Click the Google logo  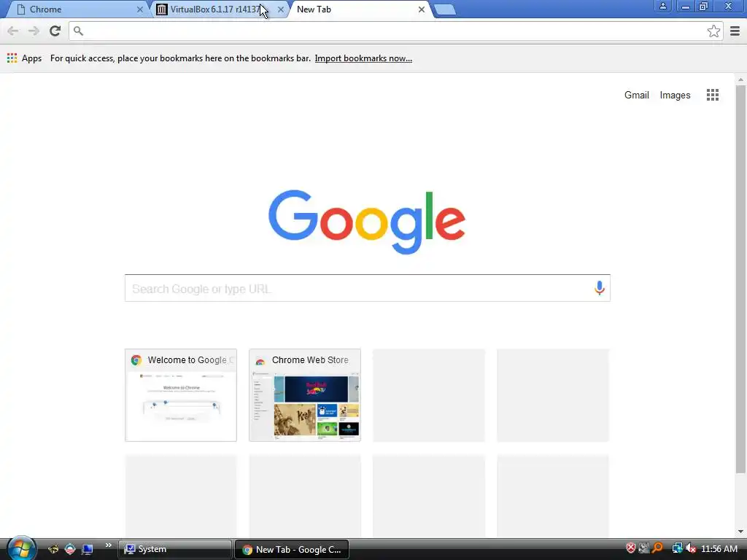click(x=367, y=222)
